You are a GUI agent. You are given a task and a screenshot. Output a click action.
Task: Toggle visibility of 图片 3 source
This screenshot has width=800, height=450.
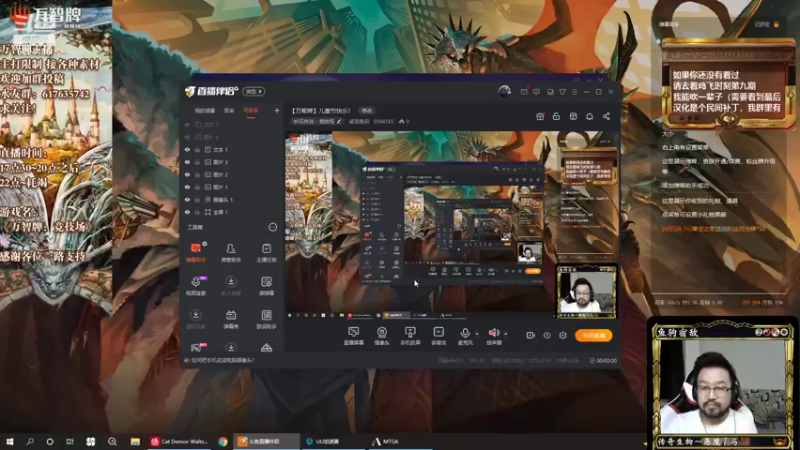[x=187, y=162]
